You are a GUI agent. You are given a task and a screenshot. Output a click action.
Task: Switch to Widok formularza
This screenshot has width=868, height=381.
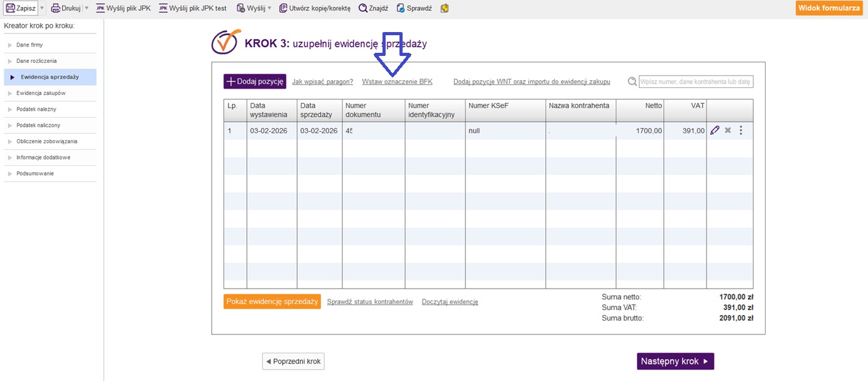pyautogui.click(x=828, y=8)
